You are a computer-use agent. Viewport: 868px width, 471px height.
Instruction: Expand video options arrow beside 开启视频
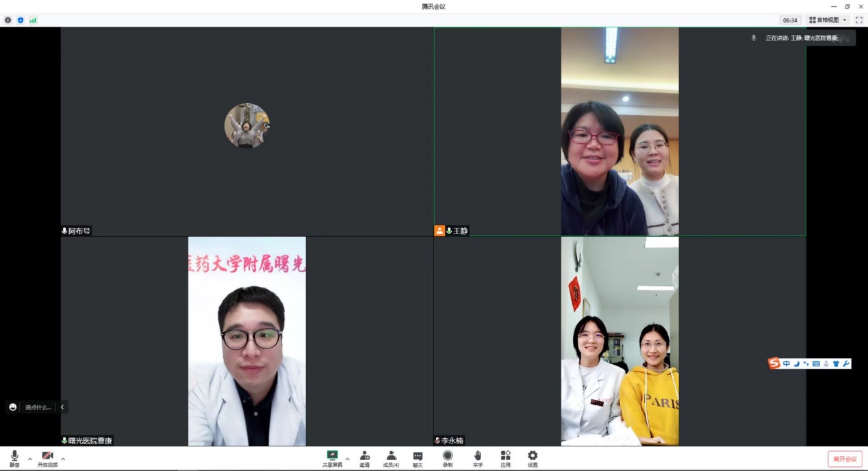63,459
